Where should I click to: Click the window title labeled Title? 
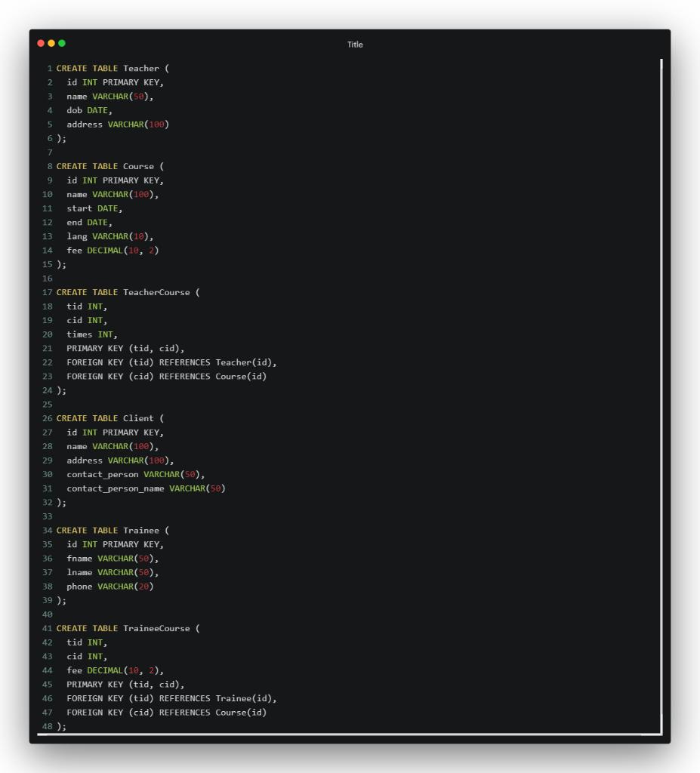[354, 45]
